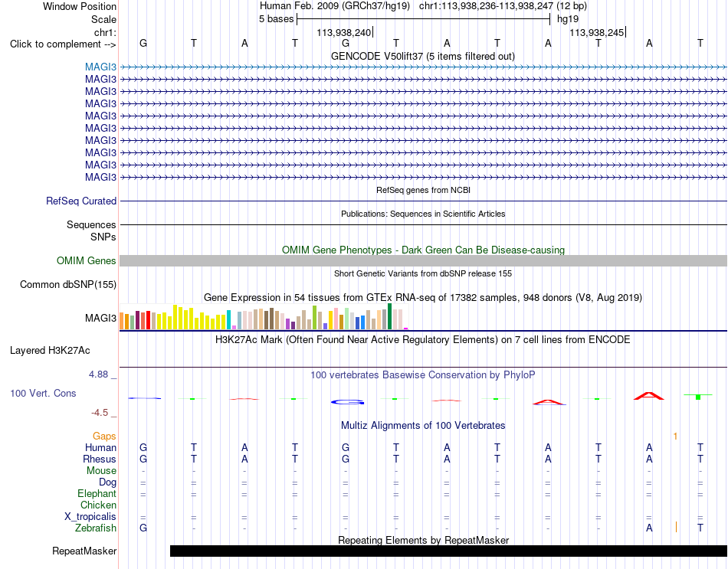Click the 4.88 upper scale value
This screenshot has width=728, height=569.
(x=98, y=374)
